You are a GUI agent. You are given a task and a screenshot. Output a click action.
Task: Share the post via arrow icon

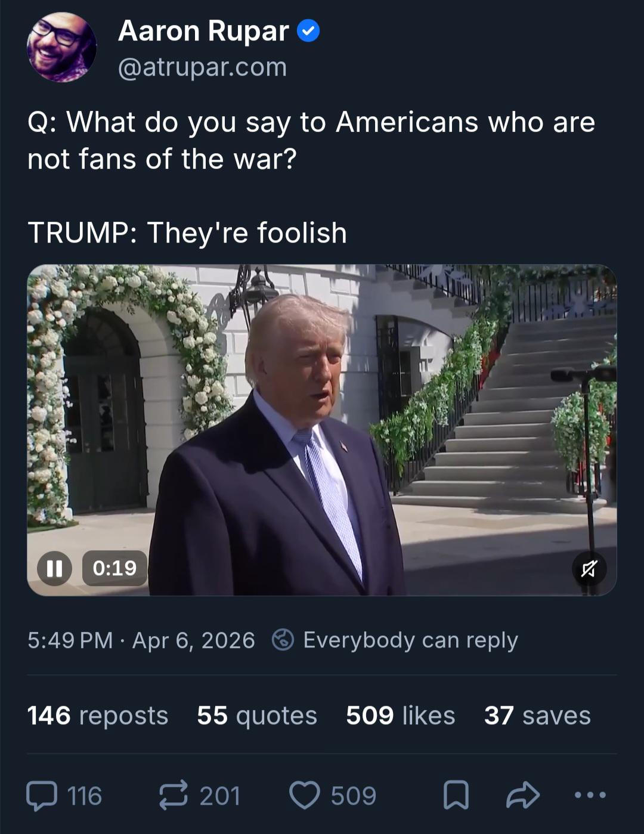[x=523, y=796]
